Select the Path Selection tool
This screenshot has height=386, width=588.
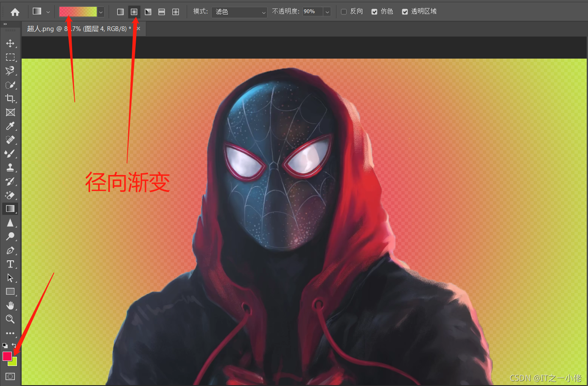[x=10, y=278]
